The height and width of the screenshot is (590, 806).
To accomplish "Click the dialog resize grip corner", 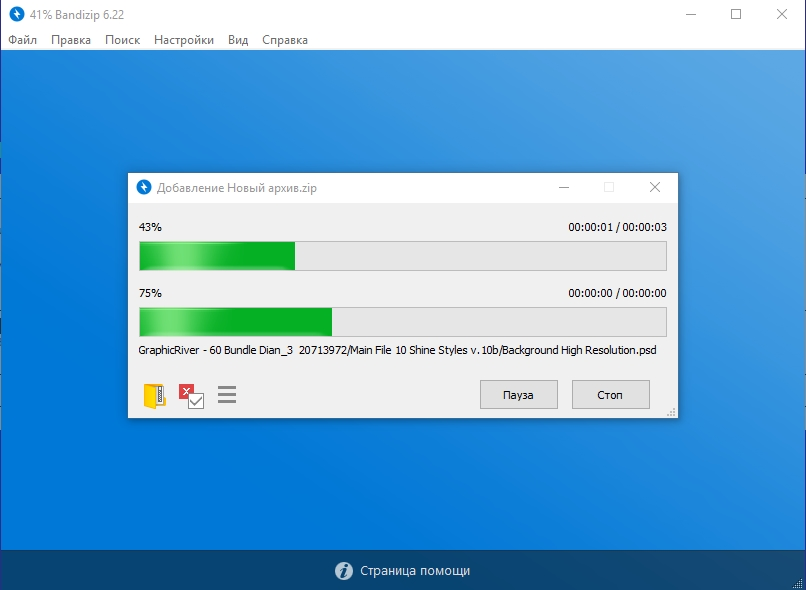I will [x=671, y=412].
